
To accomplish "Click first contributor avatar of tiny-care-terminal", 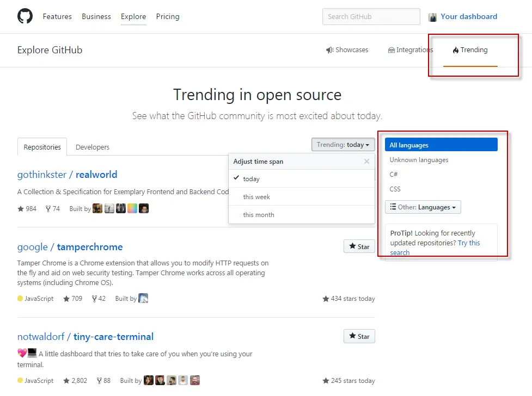I will [148, 380].
